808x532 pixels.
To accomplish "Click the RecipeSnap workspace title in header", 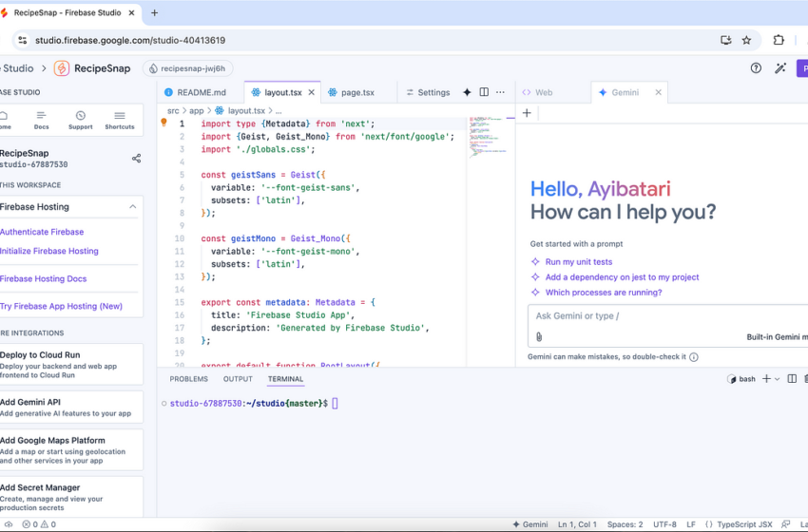I will click(x=102, y=68).
